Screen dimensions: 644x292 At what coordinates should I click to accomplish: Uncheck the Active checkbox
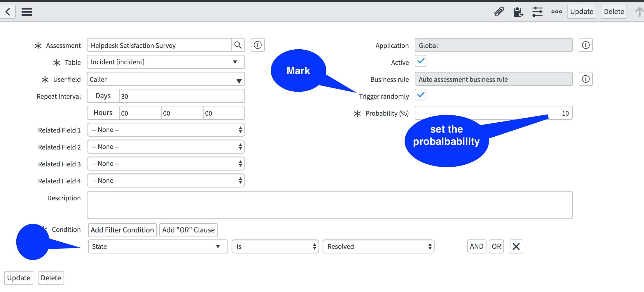coord(420,61)
